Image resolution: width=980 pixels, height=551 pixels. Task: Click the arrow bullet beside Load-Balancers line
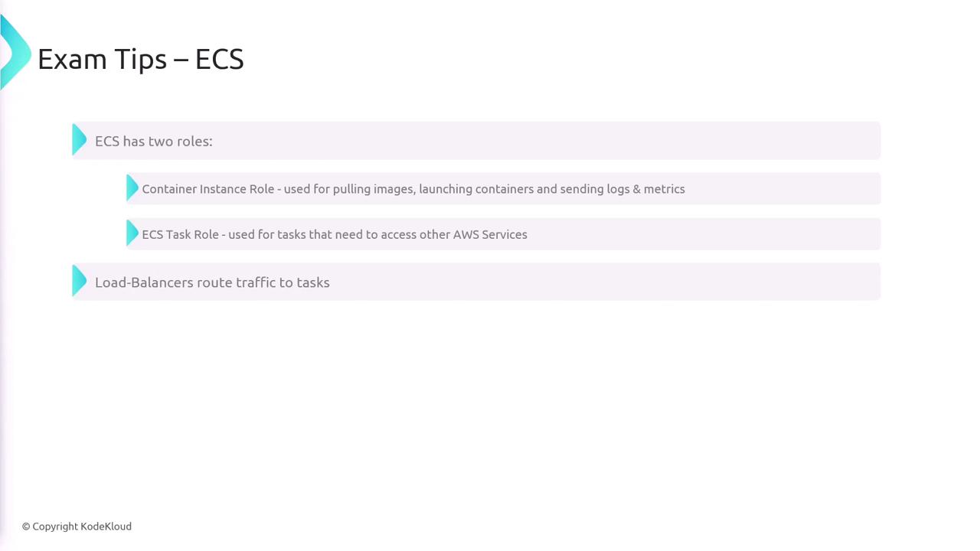(x=79, y=281)
